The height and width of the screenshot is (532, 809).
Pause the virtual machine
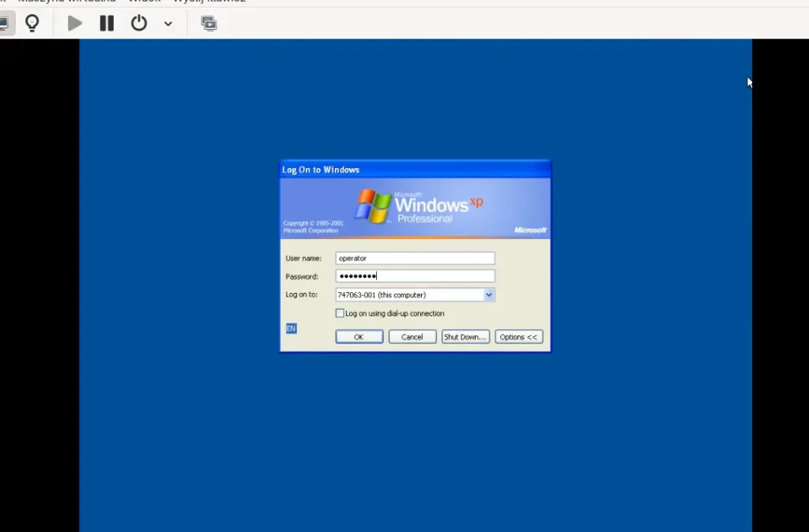point(107,23)
